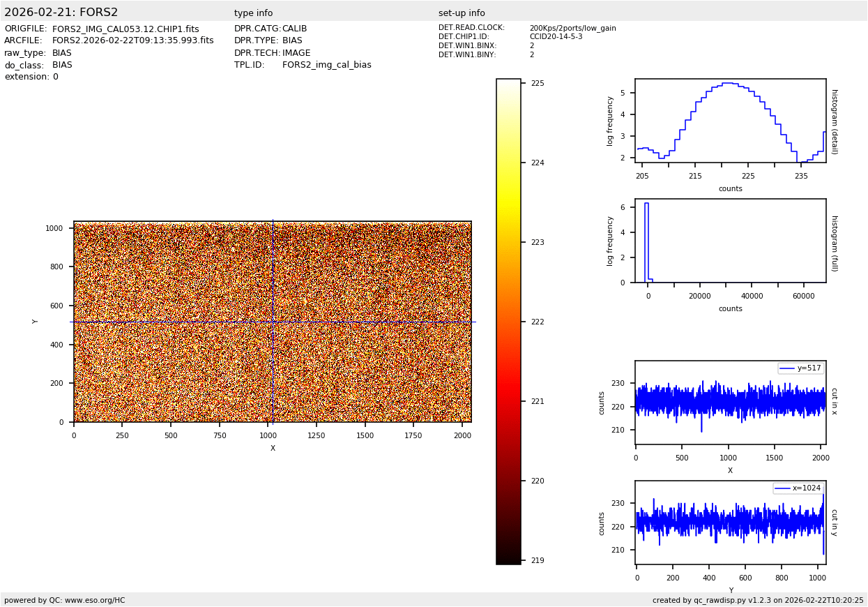Click the x=1024 legend entry

(798, 488)
